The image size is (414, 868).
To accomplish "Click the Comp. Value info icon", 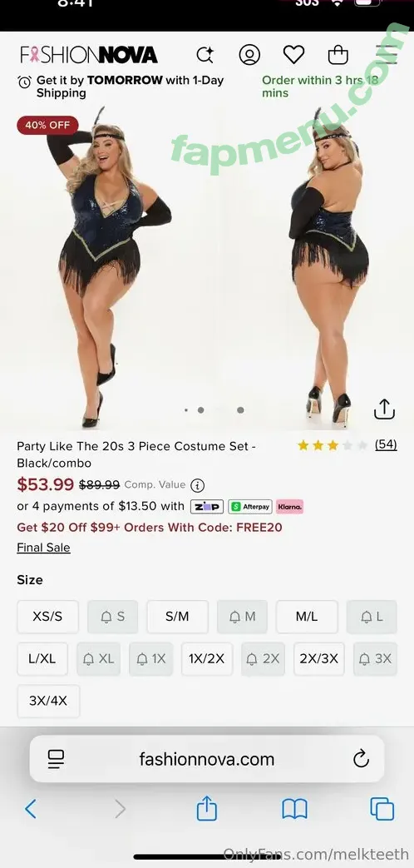I will 197,485.
